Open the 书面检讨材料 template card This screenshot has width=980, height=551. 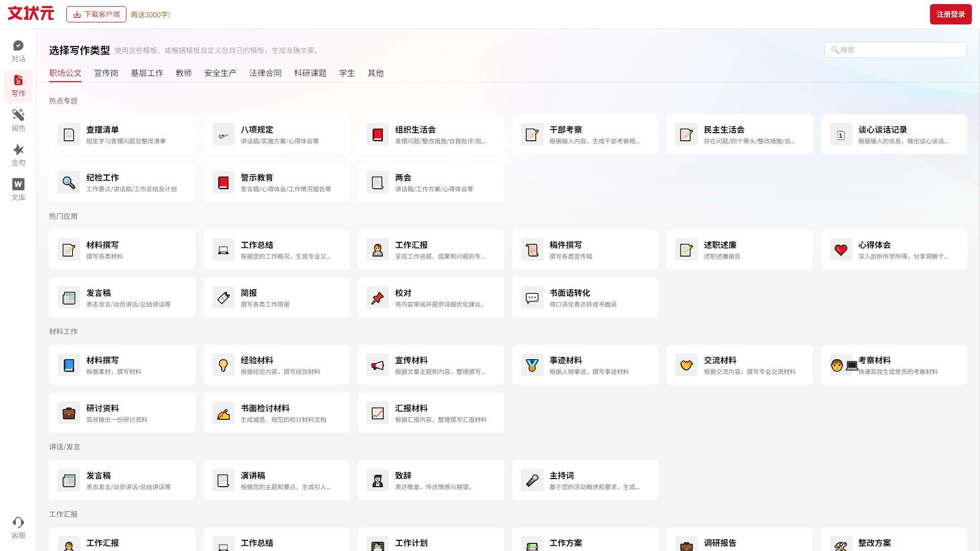pos(277,413)
